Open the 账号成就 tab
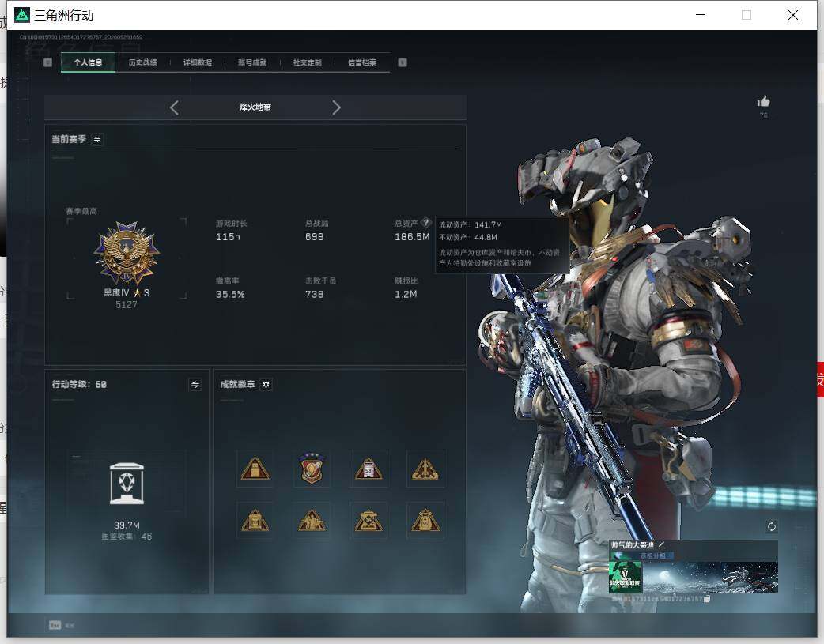824x644 pixels. click(x=252, y=62)
